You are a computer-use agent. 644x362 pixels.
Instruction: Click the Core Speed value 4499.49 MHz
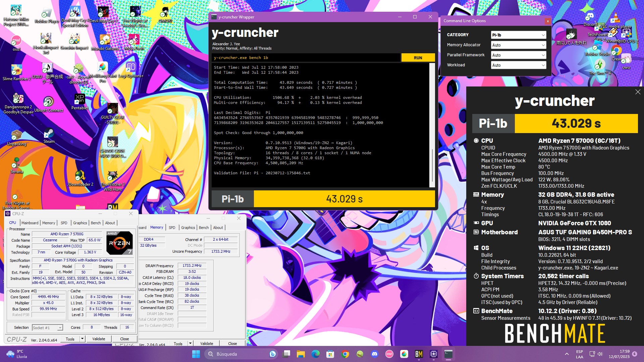click(x=48, y=297)
